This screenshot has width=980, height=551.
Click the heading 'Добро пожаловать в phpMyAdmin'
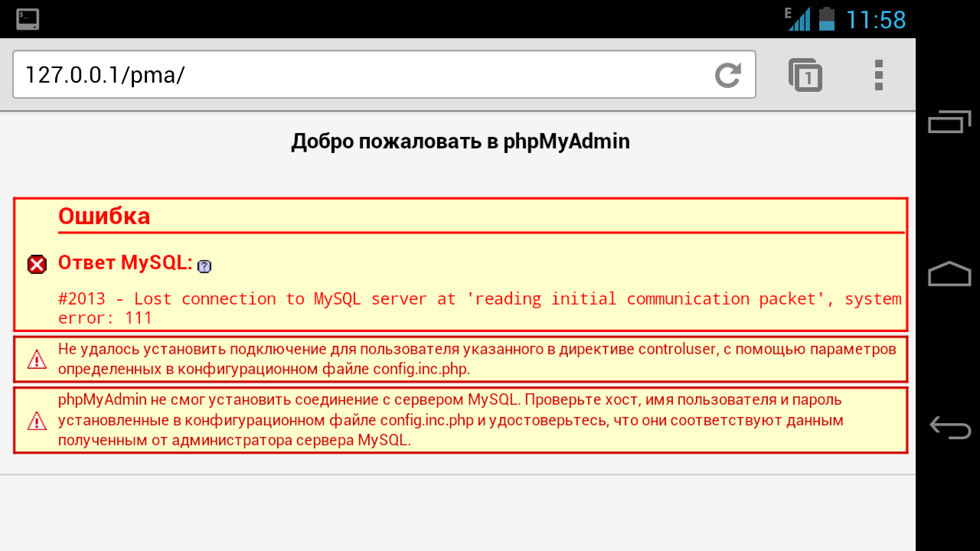(x=460, y=142)
